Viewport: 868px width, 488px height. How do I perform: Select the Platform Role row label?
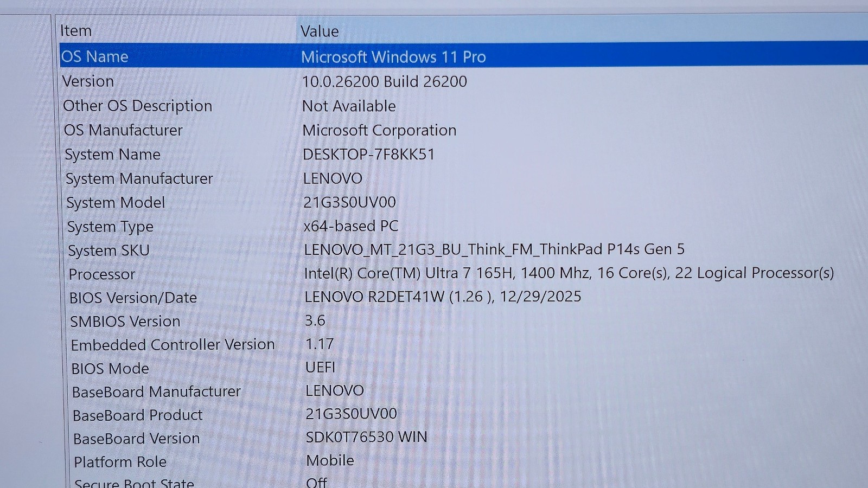(x=120, y=462)
